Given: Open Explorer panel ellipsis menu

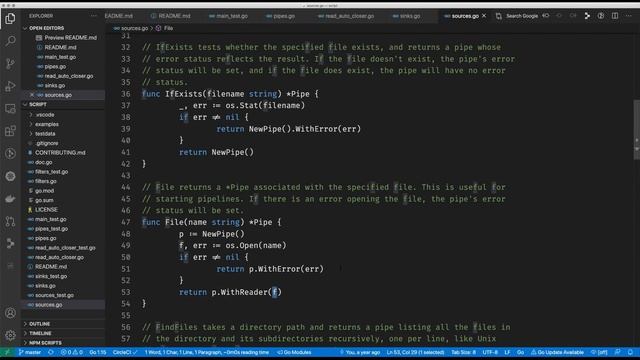Looking at the screenshot, I should click(x=94, y=16).
